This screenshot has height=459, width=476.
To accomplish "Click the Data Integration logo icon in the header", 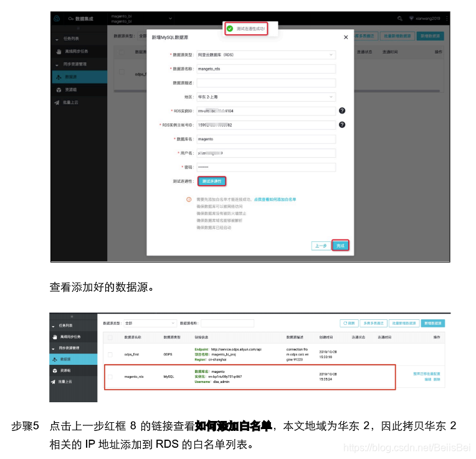I will pyautogui.click(x=57, y=19).
